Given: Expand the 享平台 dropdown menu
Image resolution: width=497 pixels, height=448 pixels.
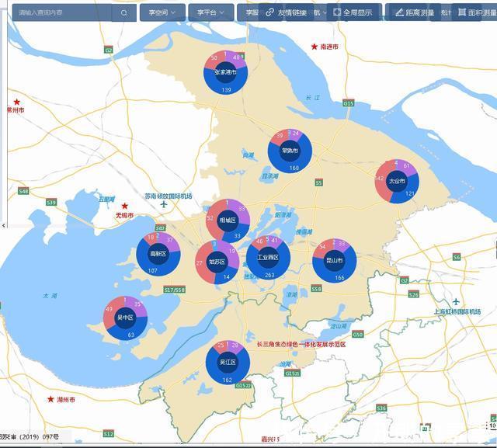Looking at the screenshot, I should pyautogui.click(x=210, y=12).
